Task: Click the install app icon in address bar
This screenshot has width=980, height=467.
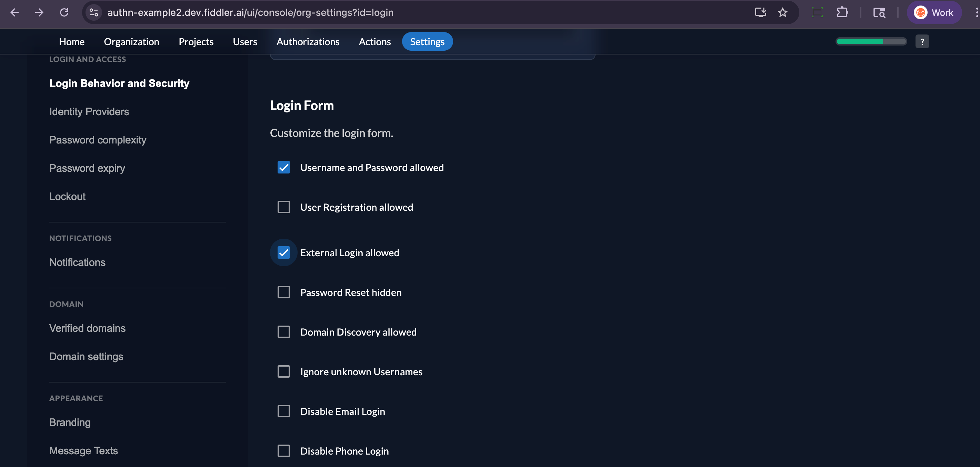Action: point(760,12)
